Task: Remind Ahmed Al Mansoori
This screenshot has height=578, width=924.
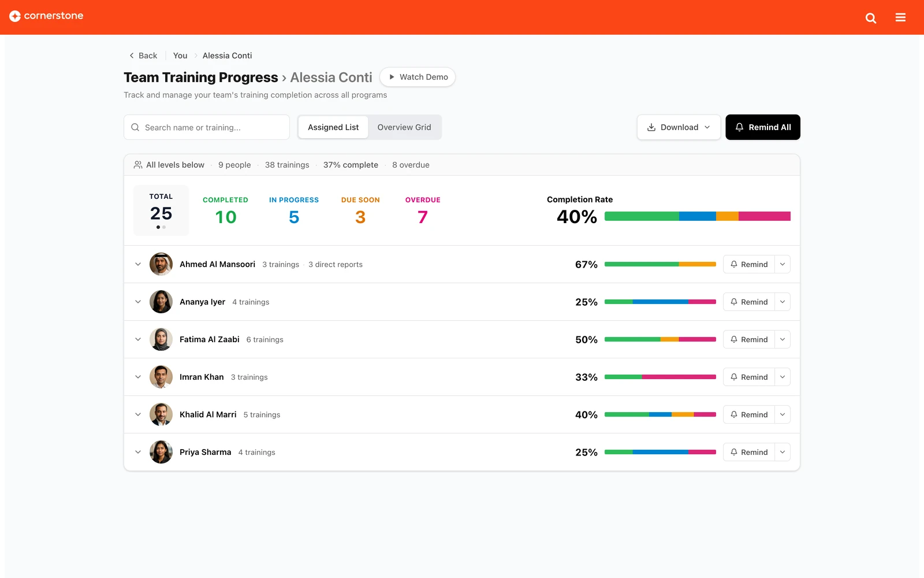Action: pos(749,264)
